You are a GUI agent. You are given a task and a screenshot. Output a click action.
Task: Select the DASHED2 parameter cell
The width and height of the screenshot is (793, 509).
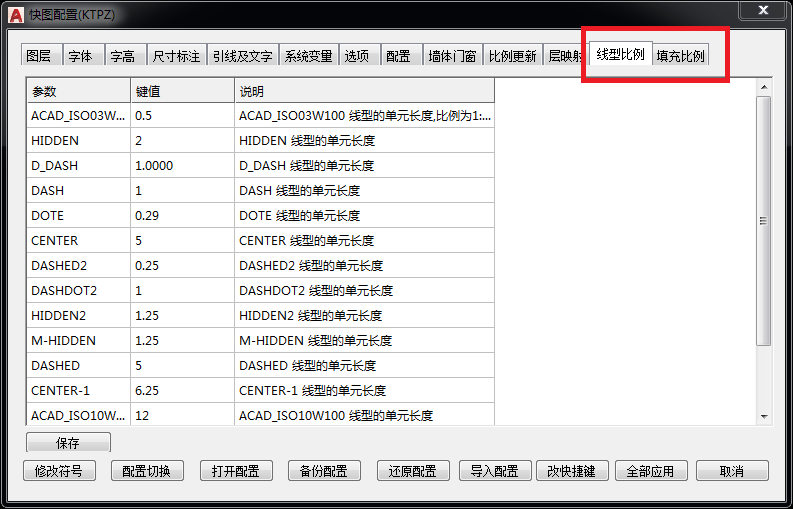tap(78, 266)
